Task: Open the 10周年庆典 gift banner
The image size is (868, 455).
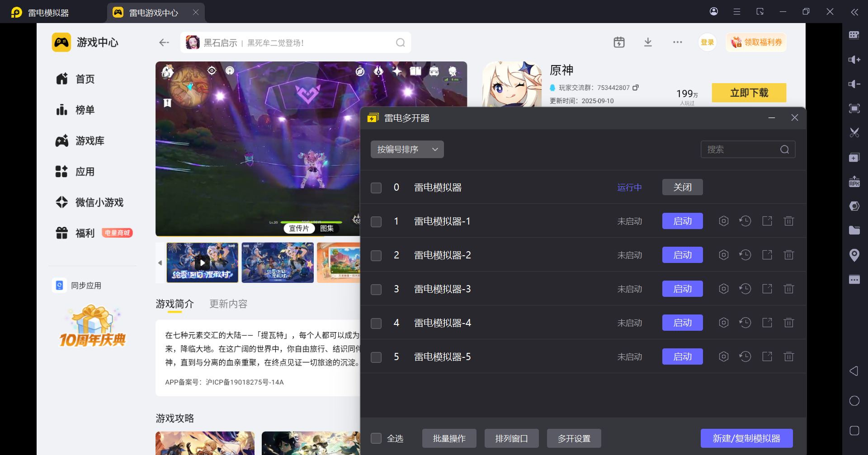Action: pyautogui.click(x=92, y=326)
